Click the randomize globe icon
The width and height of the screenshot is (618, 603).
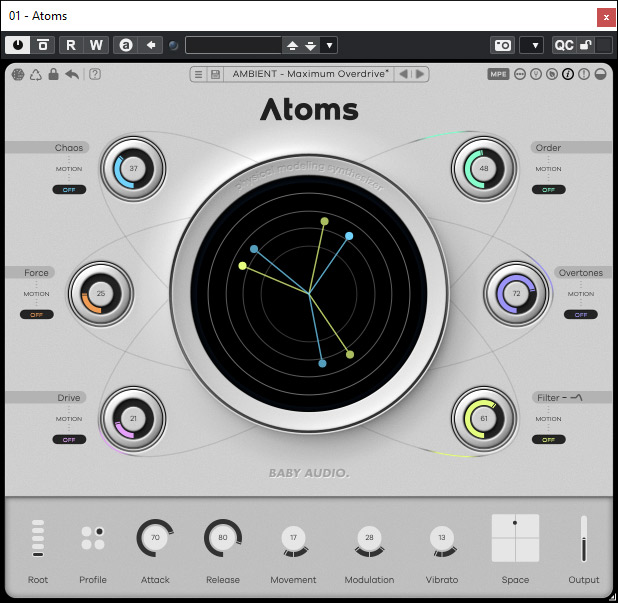(x=17, y=74)
